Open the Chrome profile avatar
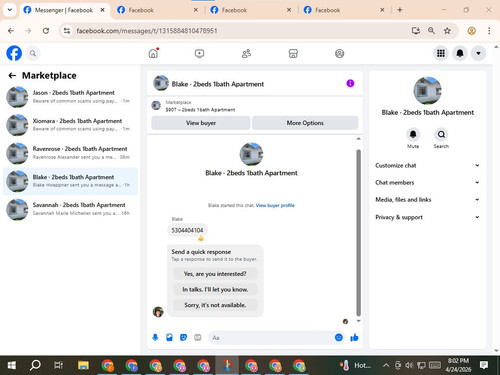500x375 pixels. point(471,31)
